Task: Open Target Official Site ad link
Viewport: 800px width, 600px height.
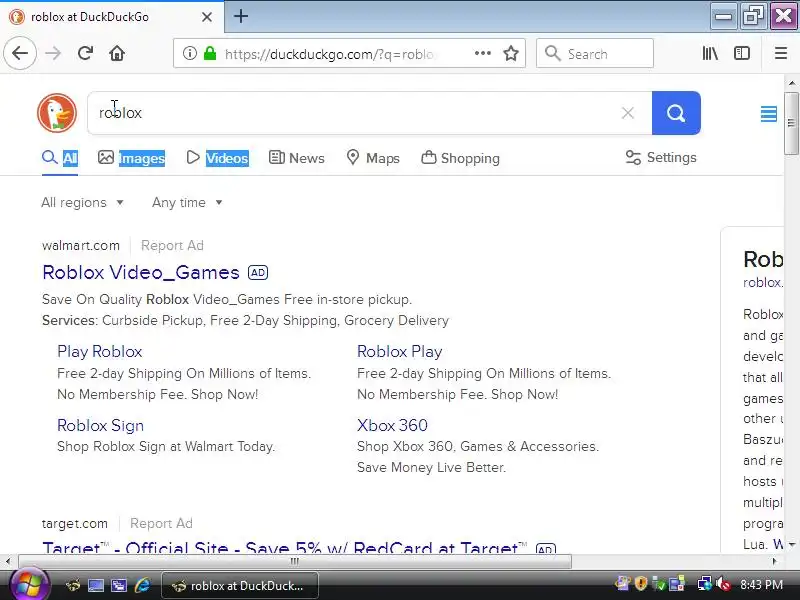Action: [x=285, y=547]
